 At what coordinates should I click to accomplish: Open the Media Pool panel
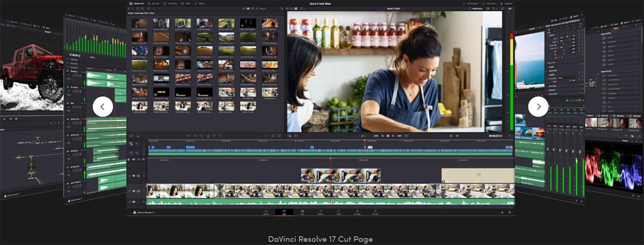coord(136,3)
